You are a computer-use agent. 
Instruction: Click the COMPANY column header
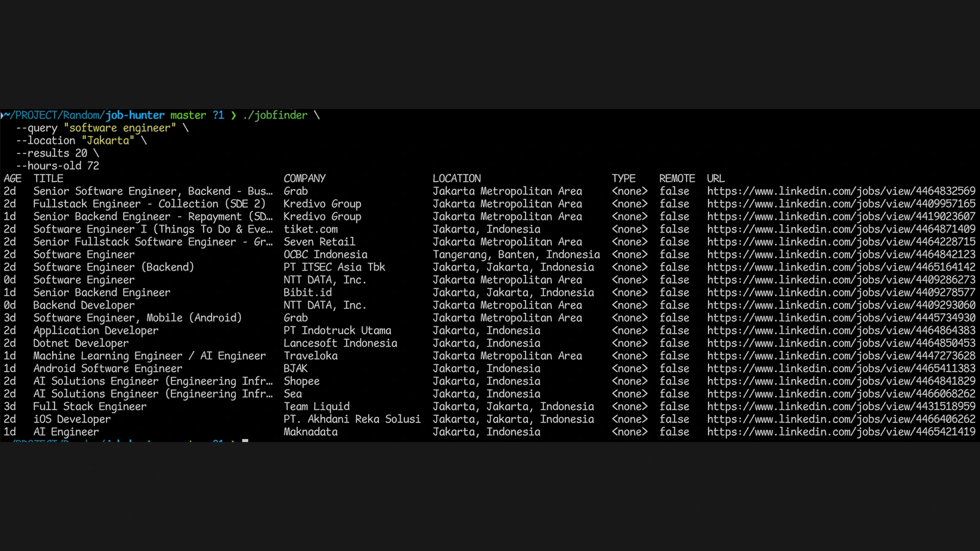(304, 178)
